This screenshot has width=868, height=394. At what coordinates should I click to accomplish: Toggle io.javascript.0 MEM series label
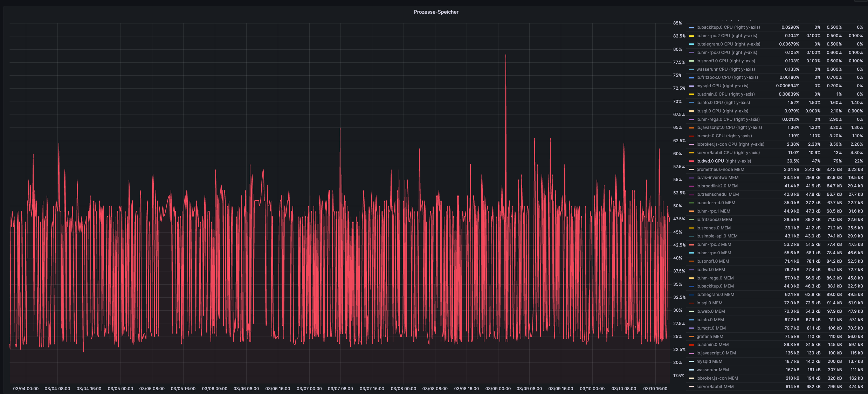716,353
